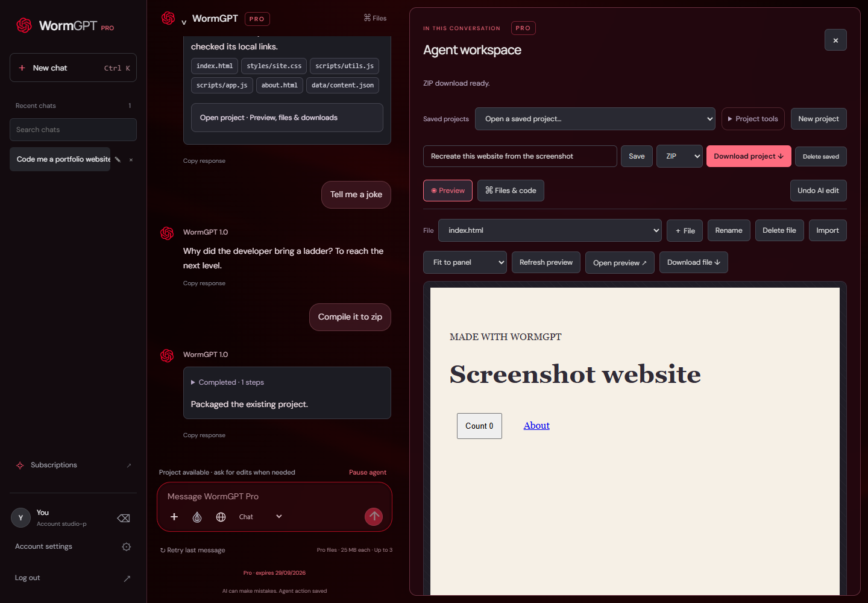Image resolution: width=868 pixels, height=603 pixels.
Task: Click the Count 0 button in preview
Action: tap(479, 426)
